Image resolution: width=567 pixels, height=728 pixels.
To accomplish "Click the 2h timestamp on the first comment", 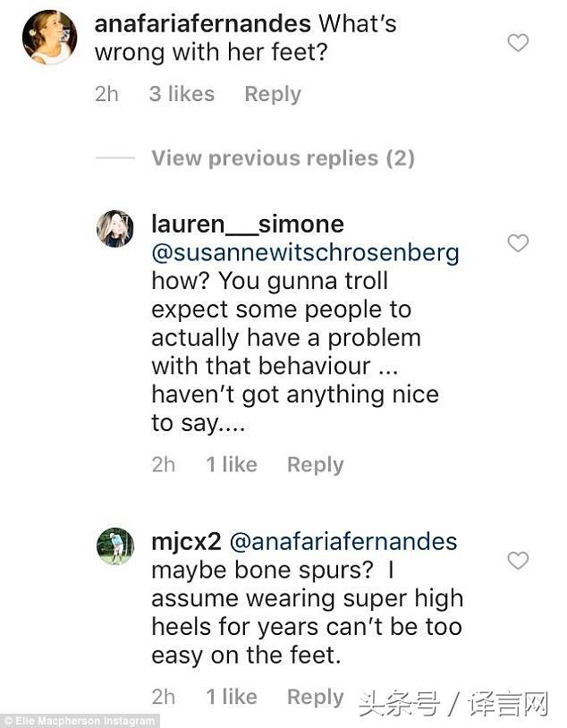I will (x=106, y=94).
